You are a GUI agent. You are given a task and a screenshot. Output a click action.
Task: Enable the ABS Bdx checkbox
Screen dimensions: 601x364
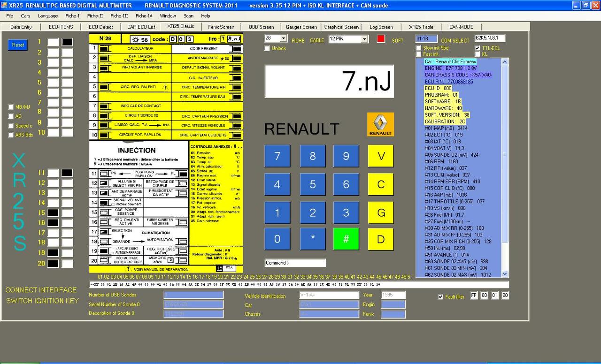point(11,135)
